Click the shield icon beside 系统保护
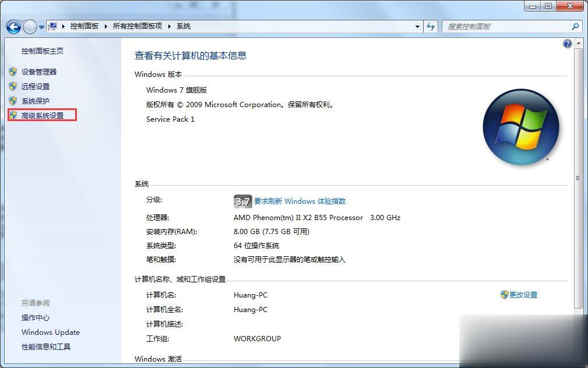Viewport: 588px width, 368px height. (13, 101)
